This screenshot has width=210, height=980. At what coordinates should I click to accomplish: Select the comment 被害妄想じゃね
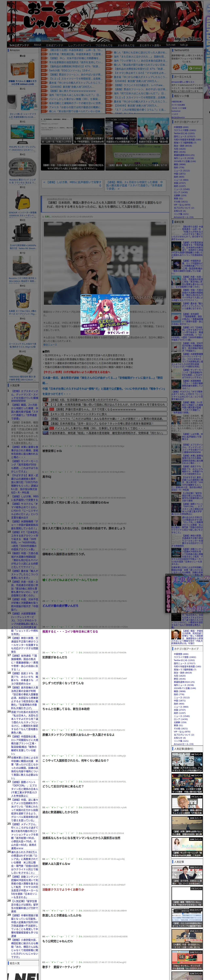point(52,451)
